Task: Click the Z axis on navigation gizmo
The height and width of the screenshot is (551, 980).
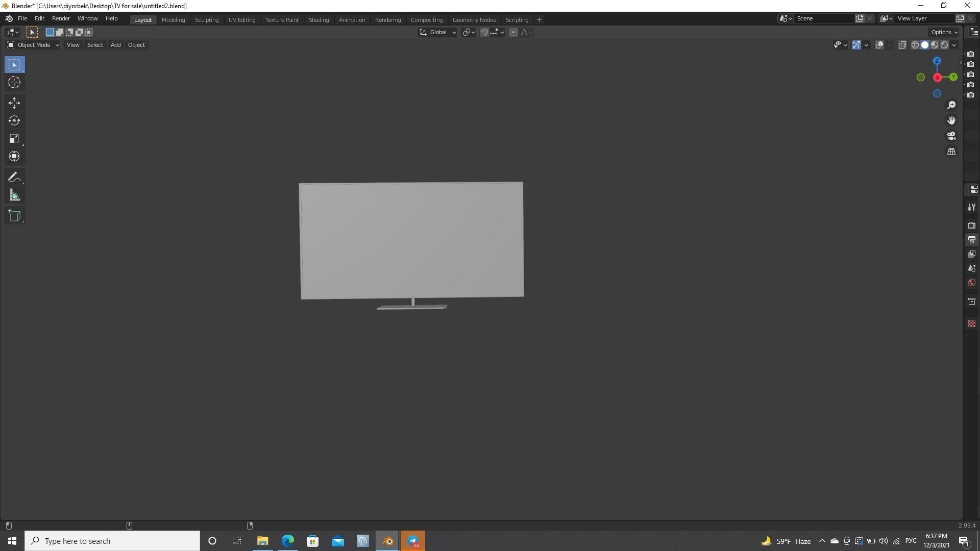Action: 937,61
